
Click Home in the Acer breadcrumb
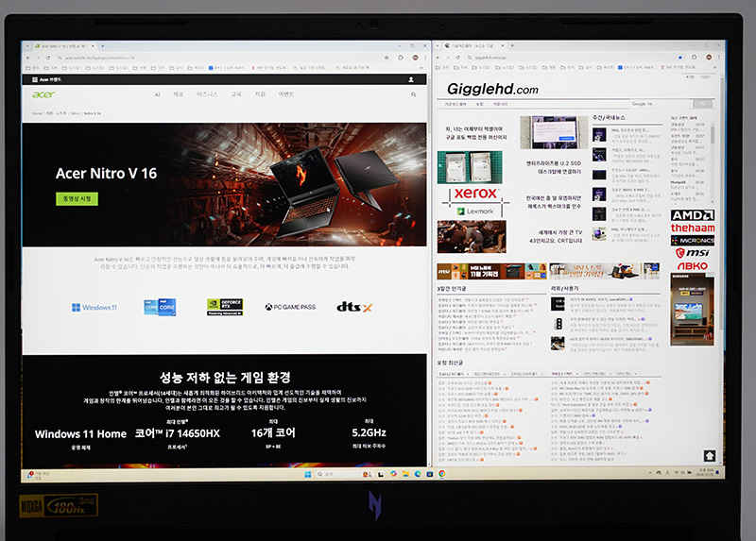tap(37, 113)
